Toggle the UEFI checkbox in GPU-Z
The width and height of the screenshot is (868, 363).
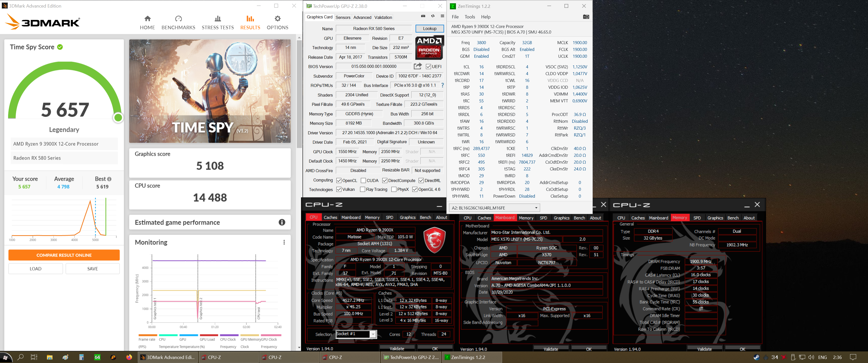(x=428, y=67)
